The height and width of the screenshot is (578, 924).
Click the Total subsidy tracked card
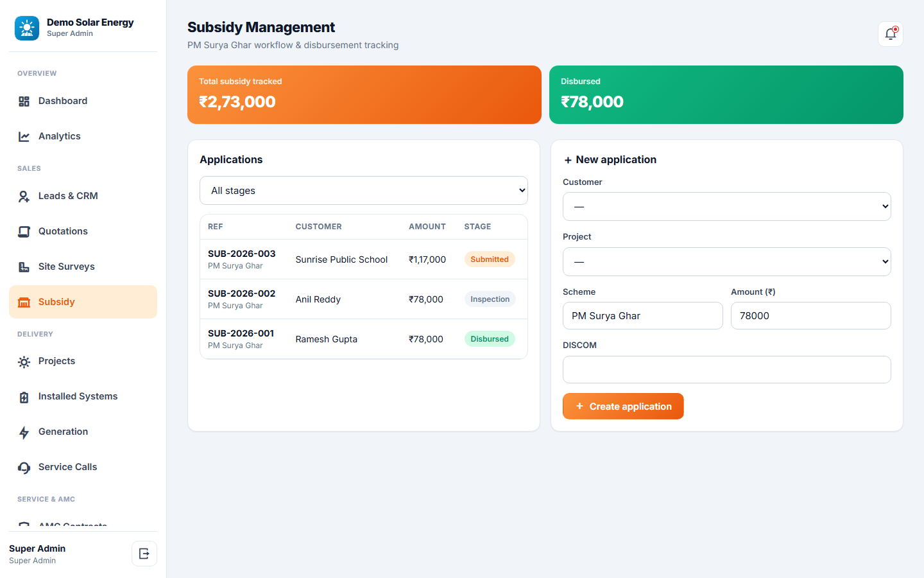tap(364, 94)
